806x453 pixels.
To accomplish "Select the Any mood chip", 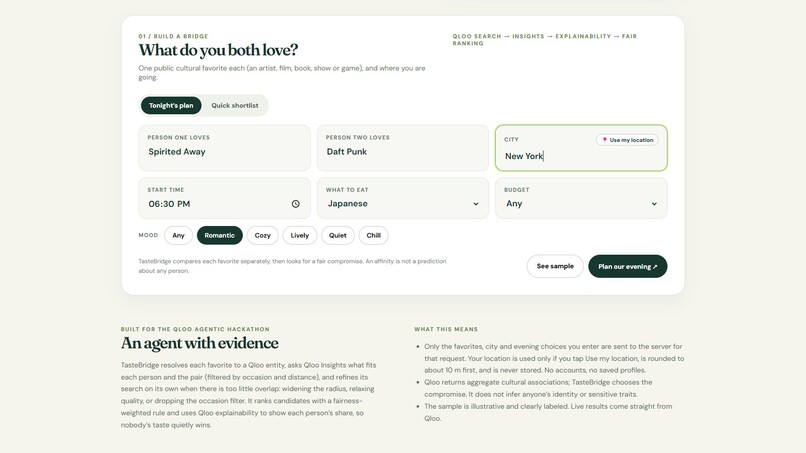I will click(178, 235).
